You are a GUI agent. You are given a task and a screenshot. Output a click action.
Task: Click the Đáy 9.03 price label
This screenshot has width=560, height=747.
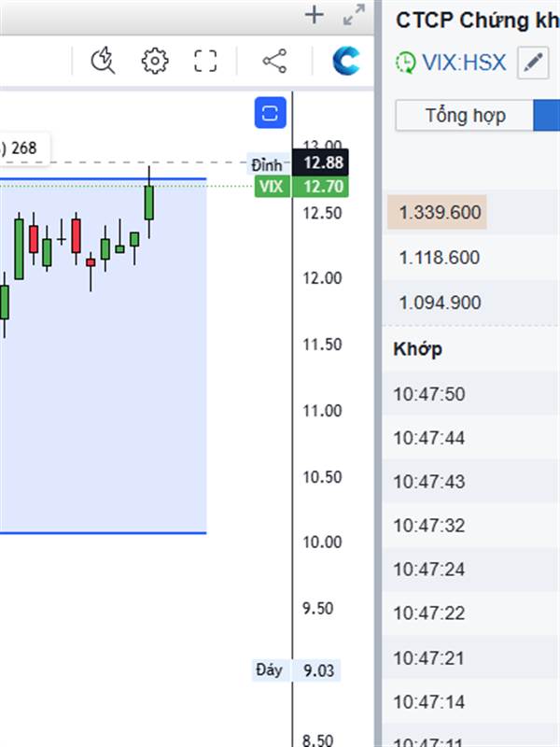pyautogui.click(x=296, y=670)
